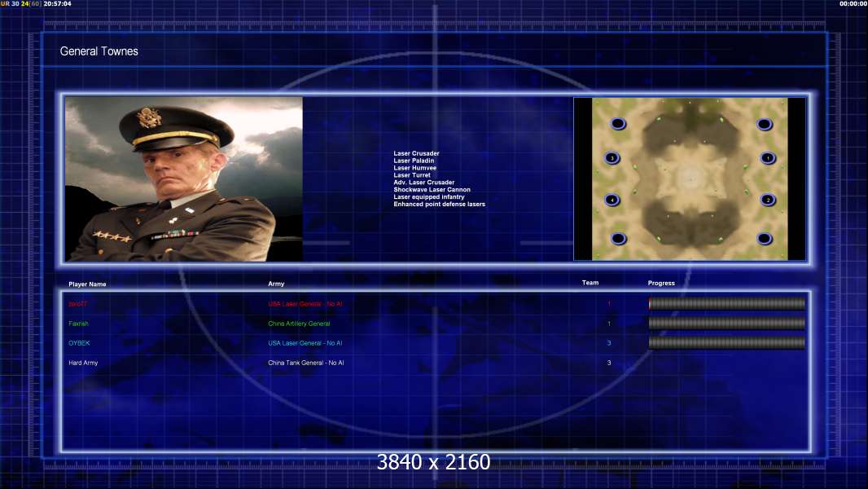Click Laser Turret in the unit list
This screenshot has height=489, width=868.
click(412, 175)
